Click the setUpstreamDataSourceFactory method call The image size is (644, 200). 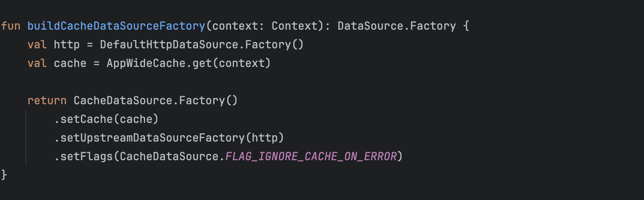click(x=153, y=138)
